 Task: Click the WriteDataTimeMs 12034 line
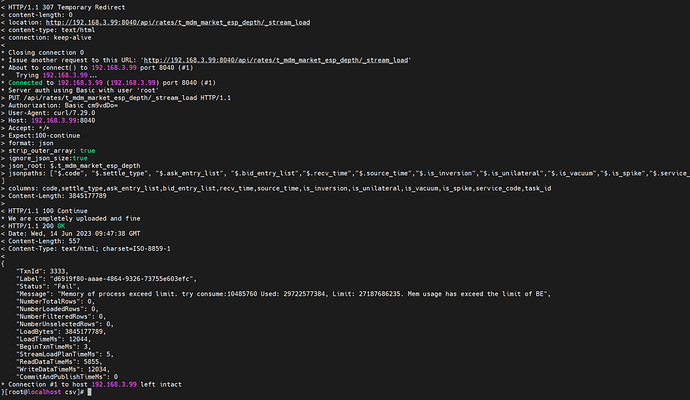pyautogui.click(x=63, y=370)
